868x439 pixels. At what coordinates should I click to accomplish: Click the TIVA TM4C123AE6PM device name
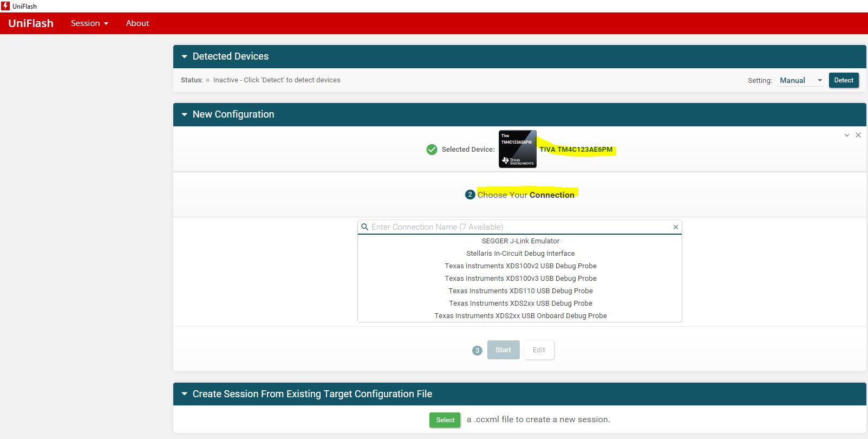point(576,150)
